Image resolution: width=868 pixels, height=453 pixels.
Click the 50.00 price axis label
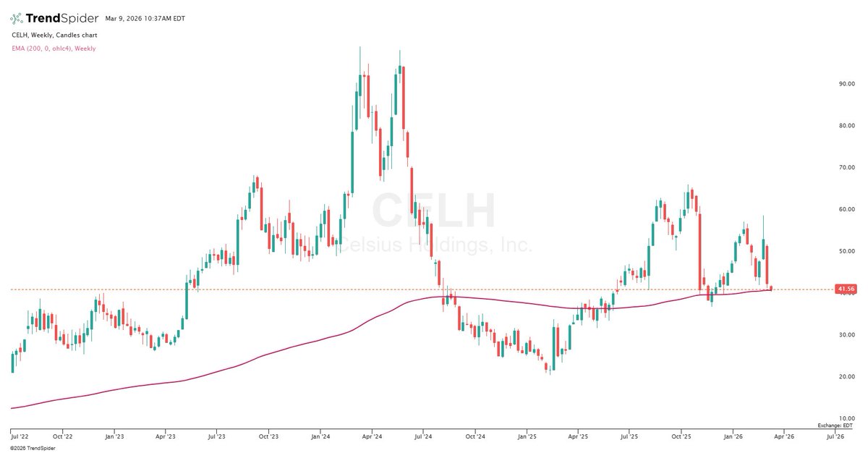point(846,251)
